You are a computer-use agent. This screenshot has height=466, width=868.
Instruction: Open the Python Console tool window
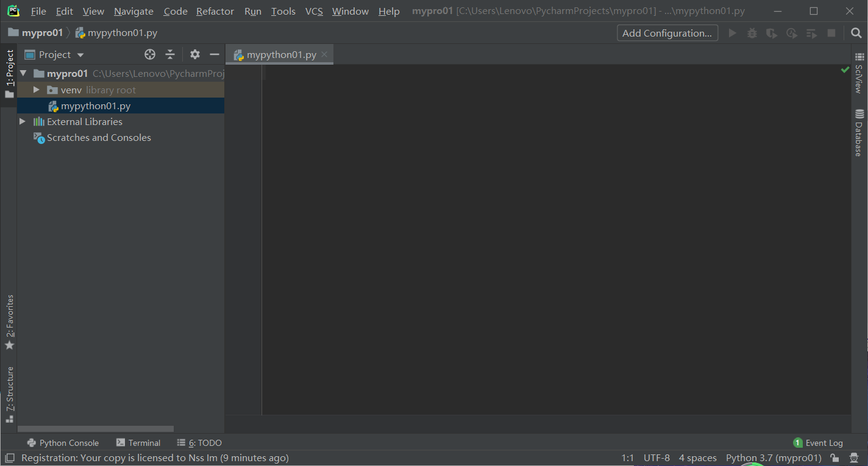pyautogui.click(x=63, y=443)
